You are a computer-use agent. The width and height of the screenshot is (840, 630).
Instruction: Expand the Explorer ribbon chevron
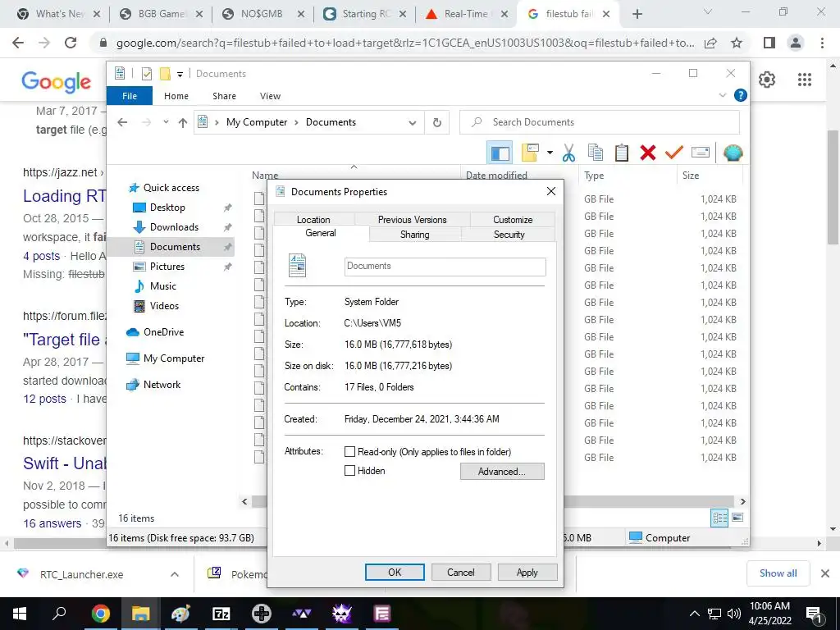(x=722, y=95)
